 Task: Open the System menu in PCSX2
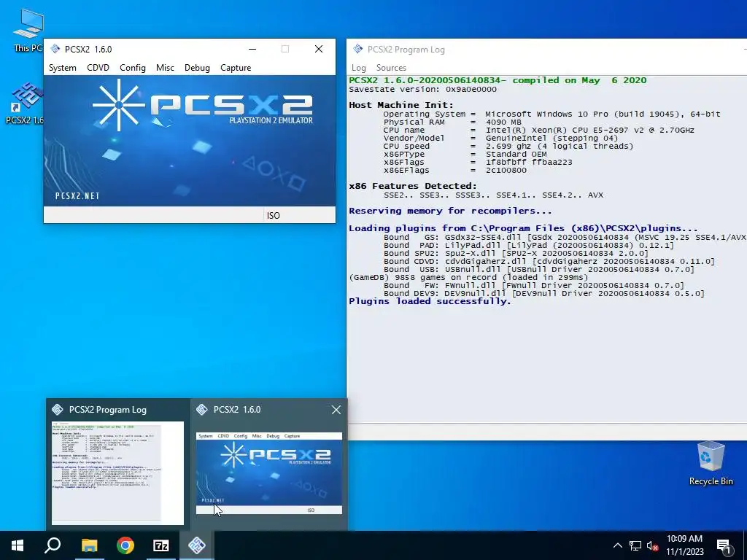pyautogui.click(x=63, y=68)
